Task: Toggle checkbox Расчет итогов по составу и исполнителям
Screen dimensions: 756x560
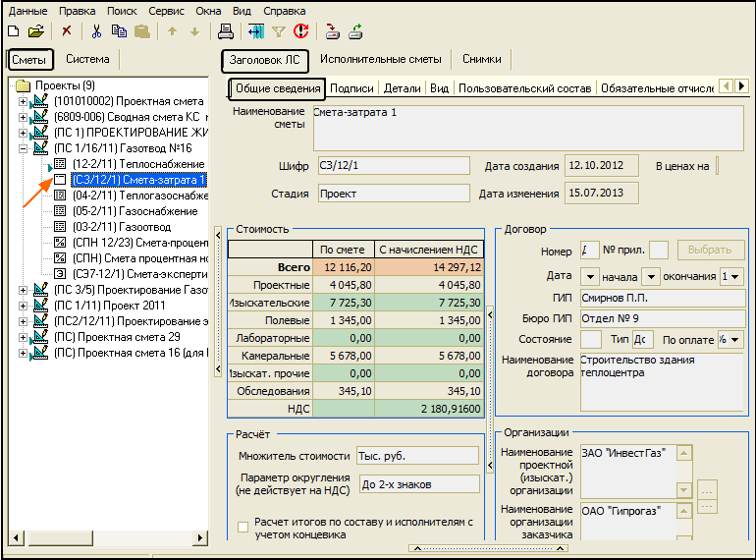Action: click(243, 527)
